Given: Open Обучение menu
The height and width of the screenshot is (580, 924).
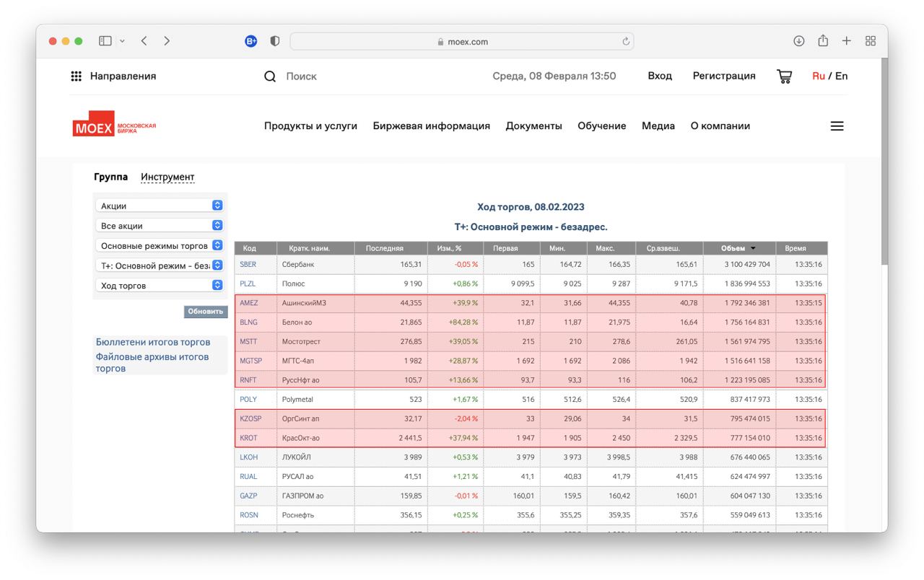Looking at the screenshot, I should 602,126.
